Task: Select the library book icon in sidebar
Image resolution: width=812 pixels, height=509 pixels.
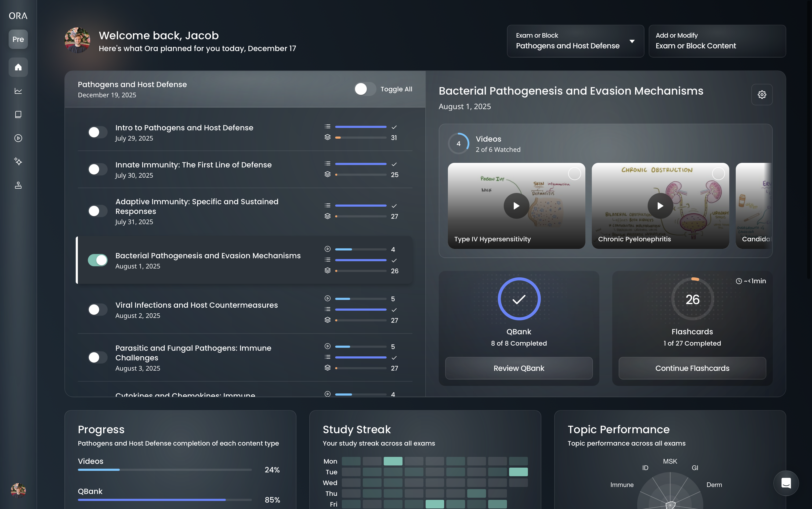Action: point(18,114)
